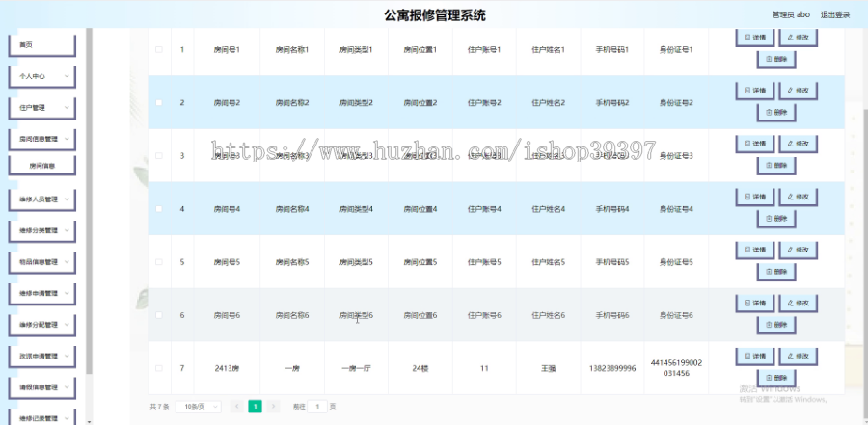868x425 pixels.
Task: Expand the 维修分配管理 sidebar menu
Action: pos(41,325)
